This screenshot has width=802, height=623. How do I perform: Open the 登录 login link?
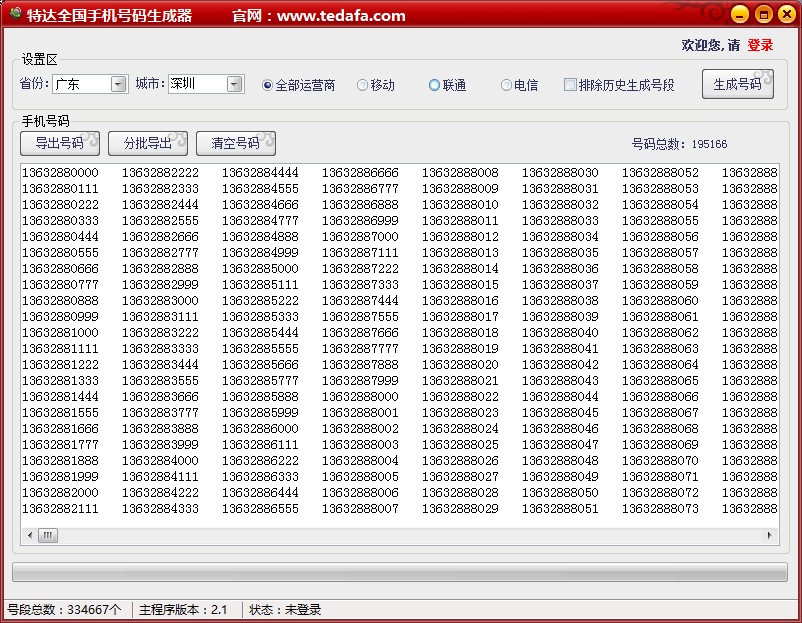[760, 45]
